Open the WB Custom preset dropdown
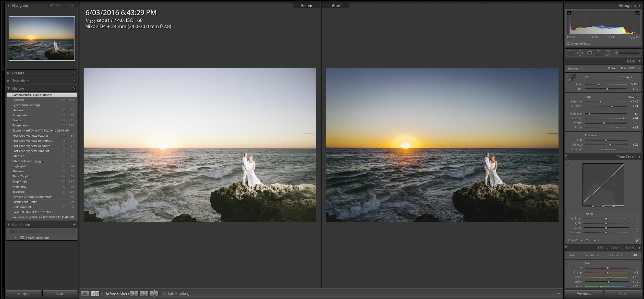The image size is (644, 299). coord(625,77)
